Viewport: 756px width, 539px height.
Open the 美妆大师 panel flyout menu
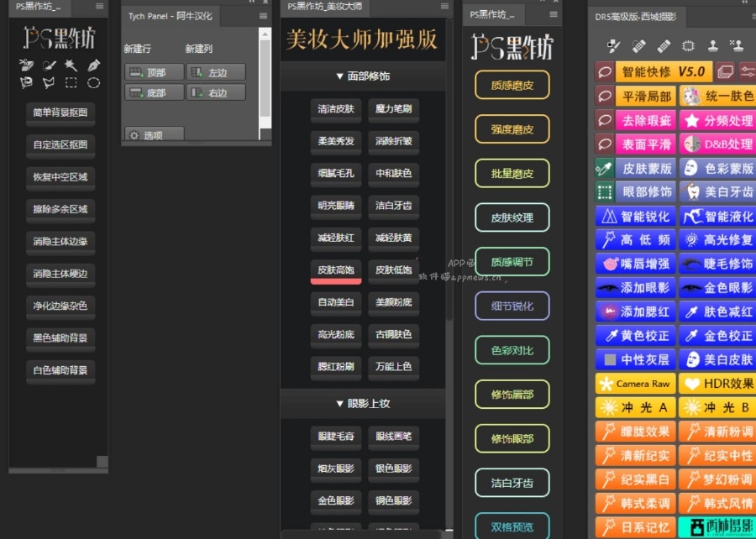[x=444, y=6]
